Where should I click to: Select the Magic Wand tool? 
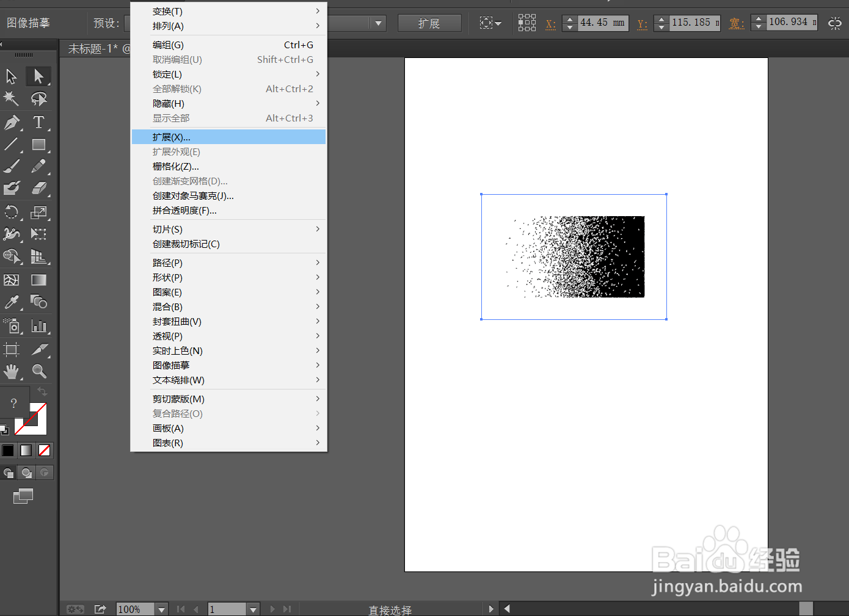11,98
